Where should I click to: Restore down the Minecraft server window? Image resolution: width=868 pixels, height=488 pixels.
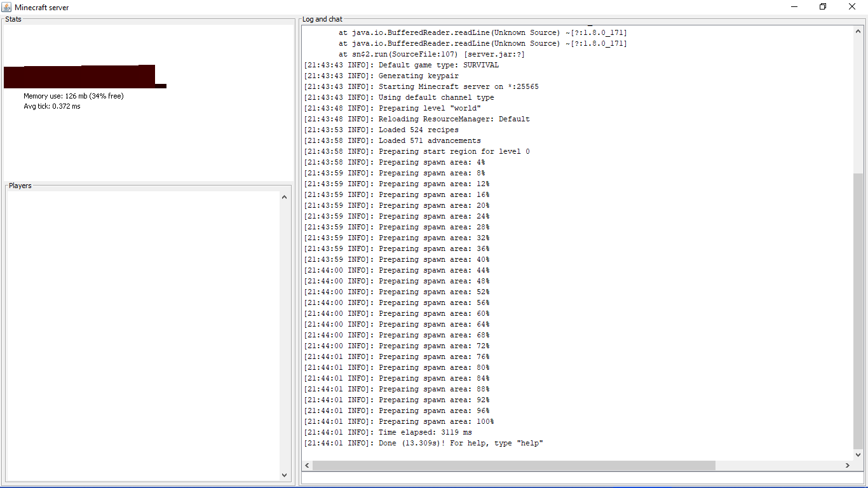(x=823, y=7)
